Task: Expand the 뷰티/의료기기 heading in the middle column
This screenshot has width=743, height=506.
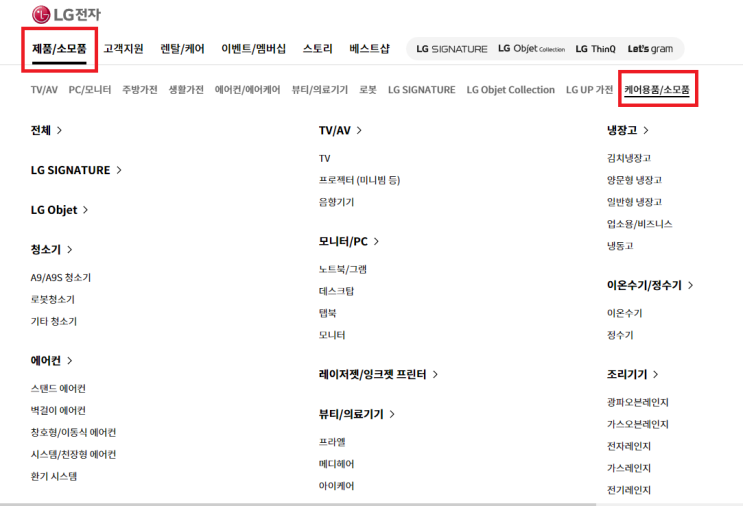Action: tap(357, 414)
